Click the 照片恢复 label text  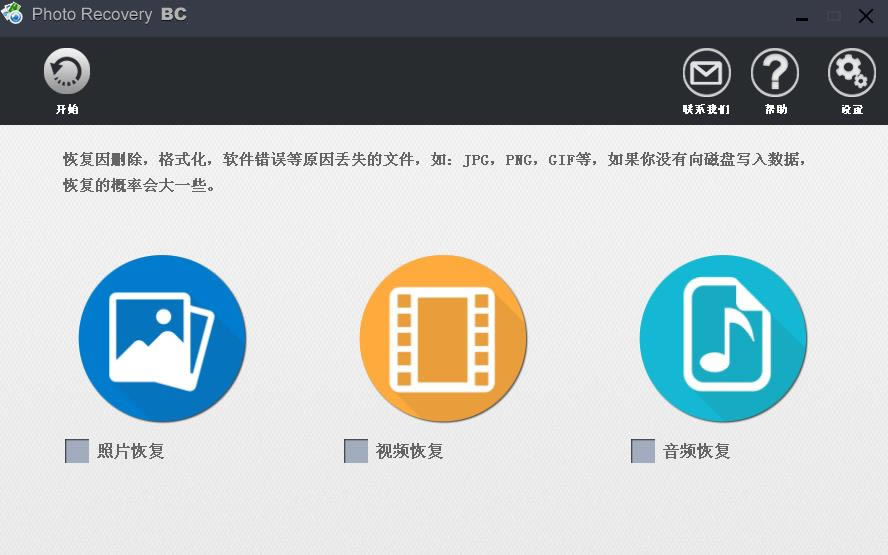click(131, 451)
